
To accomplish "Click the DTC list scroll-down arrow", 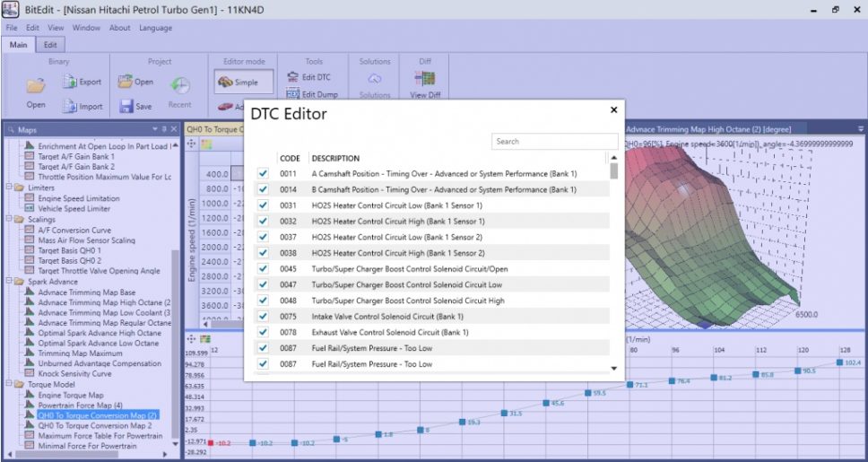I will [x=614, y=368].
